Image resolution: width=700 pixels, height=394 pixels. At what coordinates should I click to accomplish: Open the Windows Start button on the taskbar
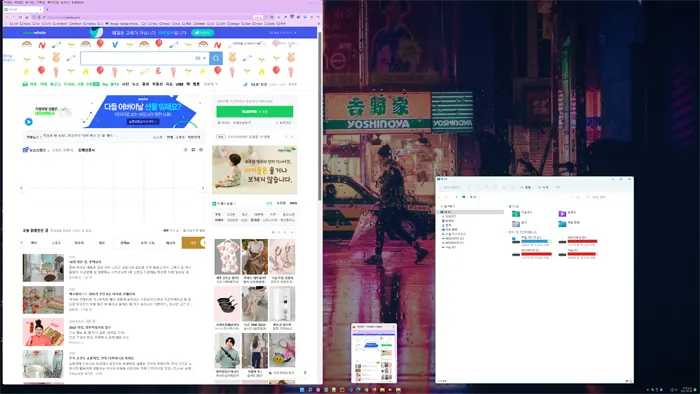pos(302,390)
